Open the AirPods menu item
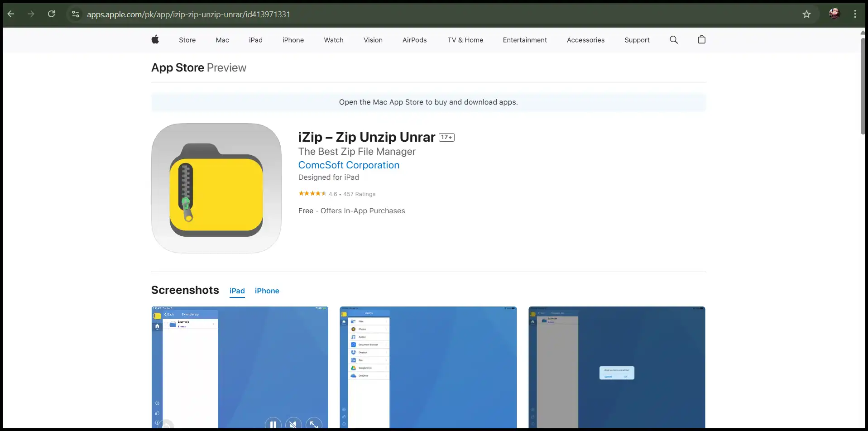 (414, 40)
